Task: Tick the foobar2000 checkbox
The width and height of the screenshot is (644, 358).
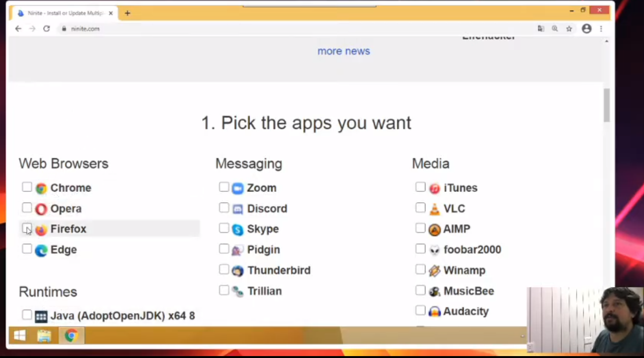Action: [x=420, y=249]
